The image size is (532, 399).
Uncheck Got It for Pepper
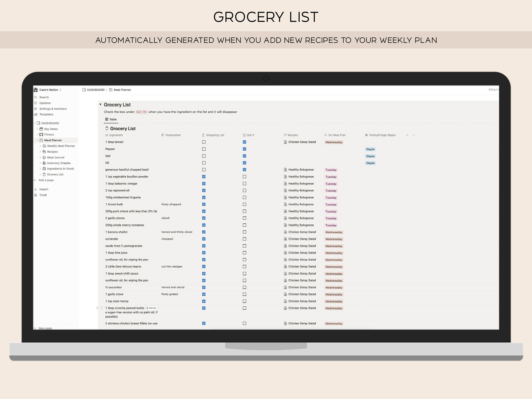pyautogui.click(x=245, y=149)
